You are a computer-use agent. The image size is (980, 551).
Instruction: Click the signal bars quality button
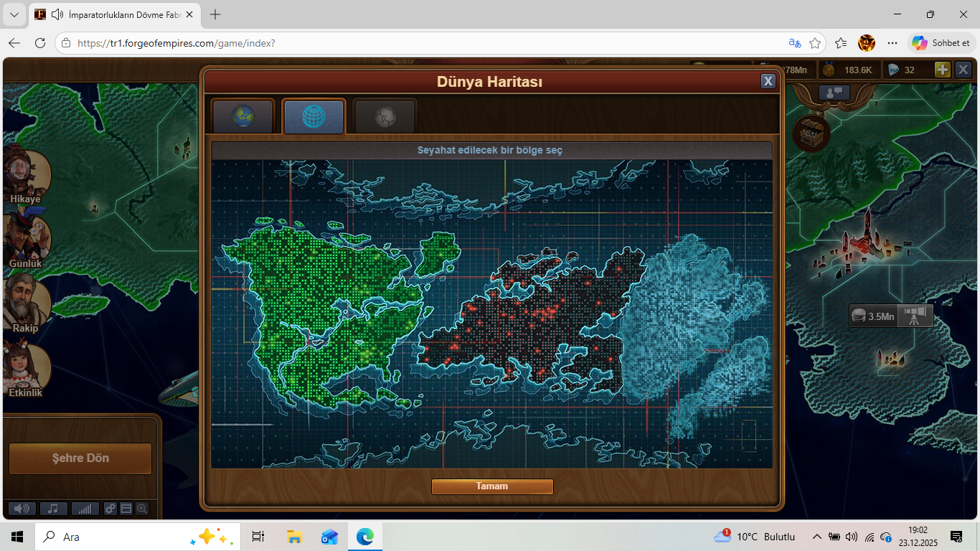click(85, 509)
